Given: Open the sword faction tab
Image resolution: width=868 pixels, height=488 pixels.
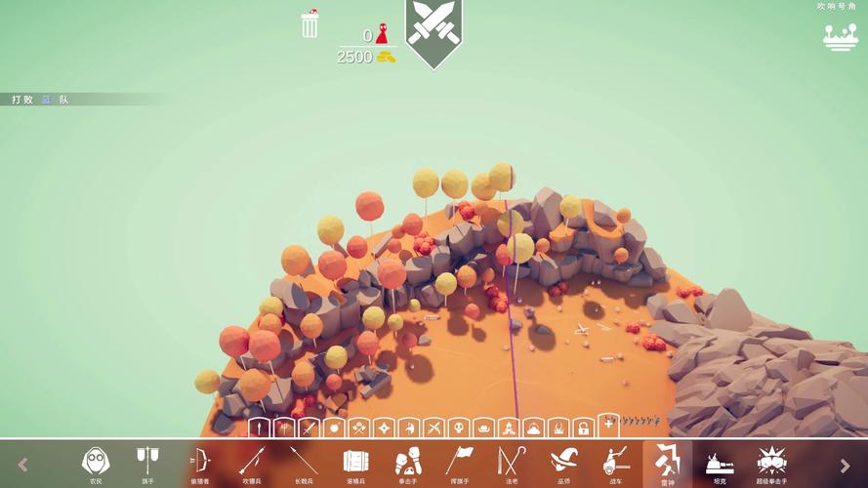Looking at the screenshot, I should point(309,427).
